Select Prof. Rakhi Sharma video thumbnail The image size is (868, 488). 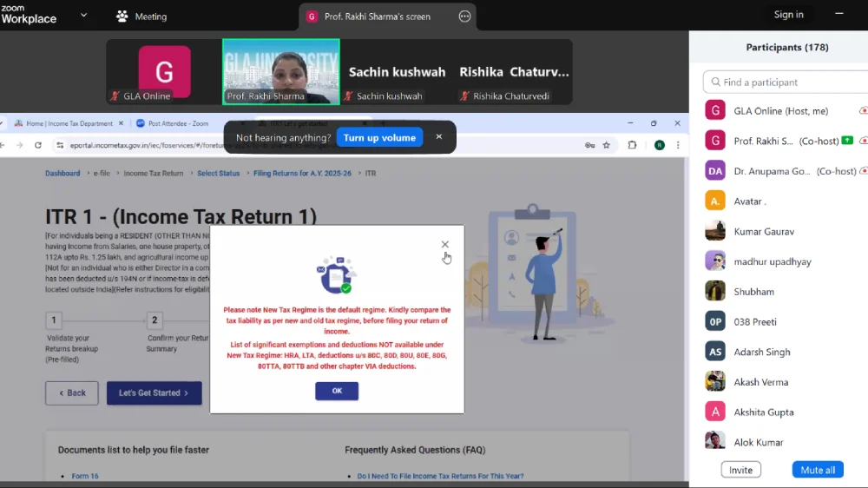(280, 72)
